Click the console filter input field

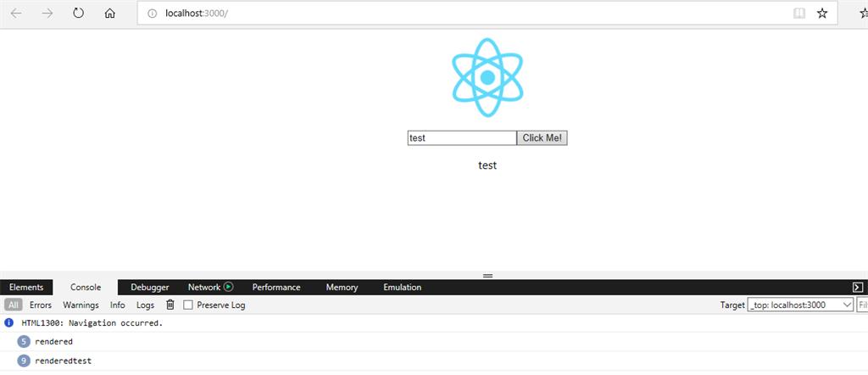click(x=862, y=305)
